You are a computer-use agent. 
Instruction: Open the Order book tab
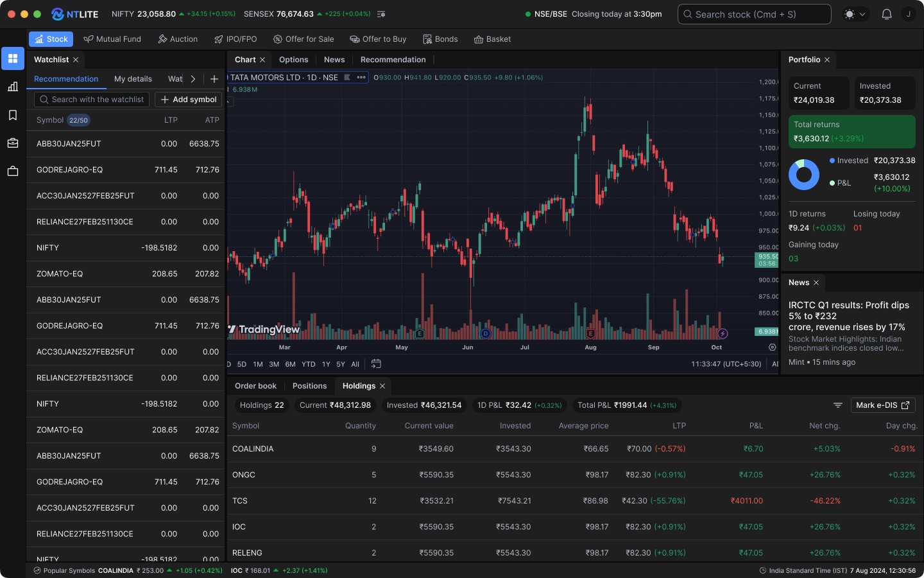tap(256, 386)
